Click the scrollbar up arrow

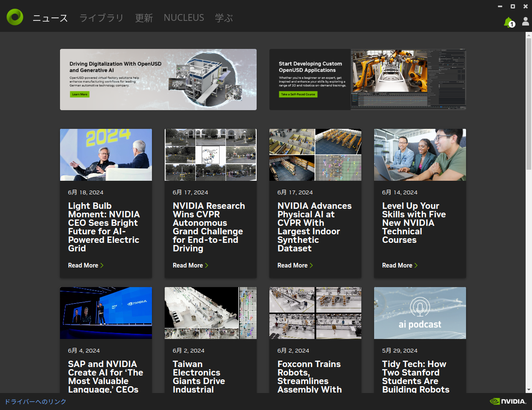(529, 34)
